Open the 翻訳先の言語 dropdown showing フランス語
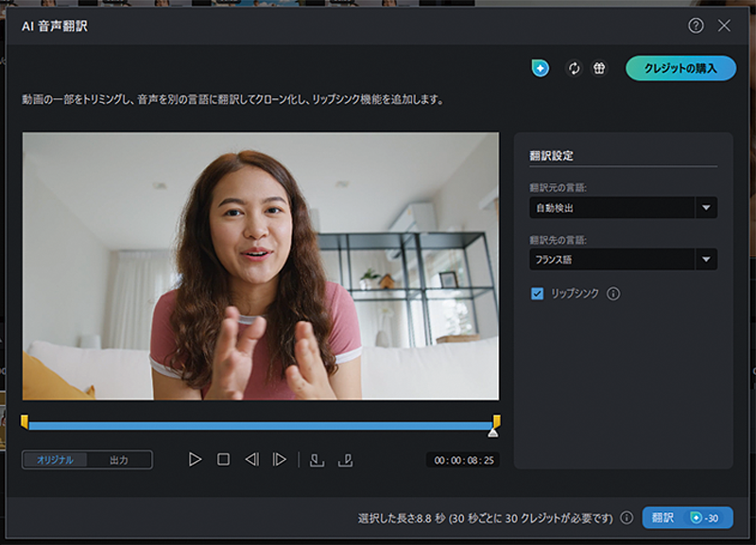 tap(706, 259)
